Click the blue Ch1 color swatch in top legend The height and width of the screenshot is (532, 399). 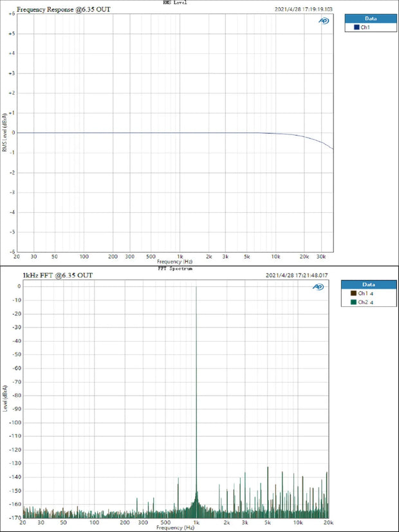tap(350, 28)
